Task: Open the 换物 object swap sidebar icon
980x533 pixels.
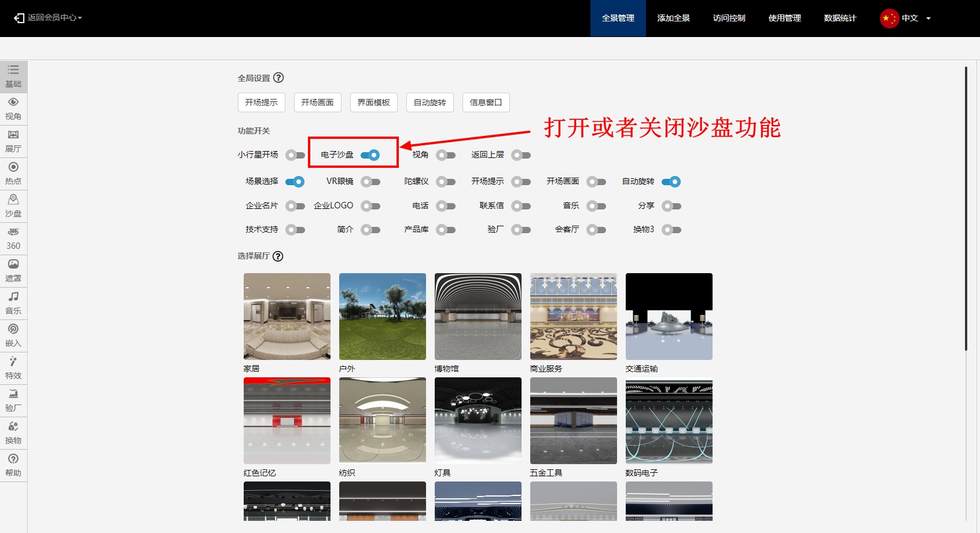Action: (x=13, y=432)
